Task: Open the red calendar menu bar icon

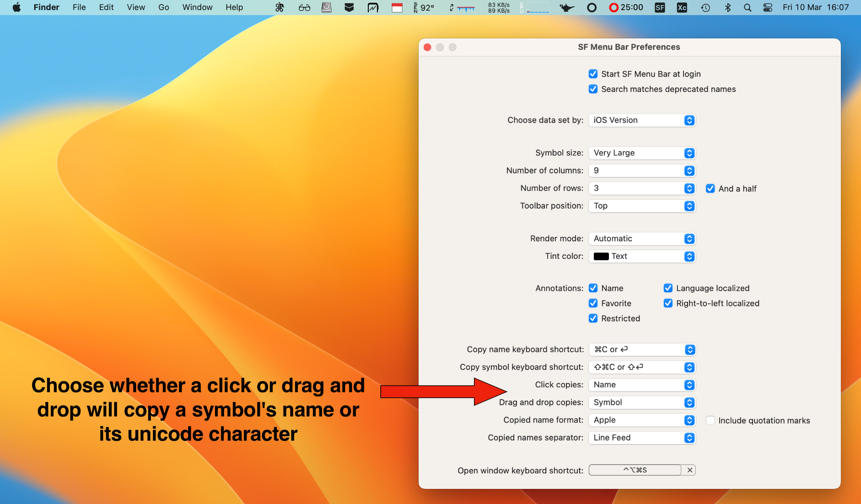Action: pos(397,7)
